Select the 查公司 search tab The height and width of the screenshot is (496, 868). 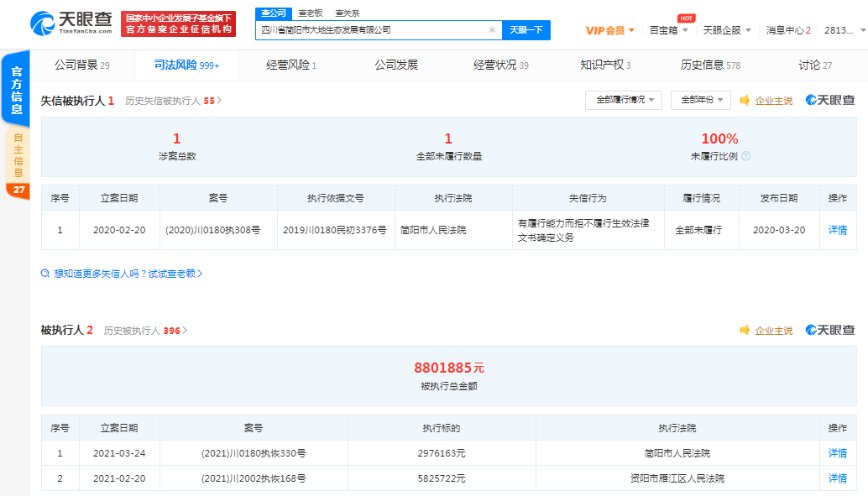click(x=274, y=13)
